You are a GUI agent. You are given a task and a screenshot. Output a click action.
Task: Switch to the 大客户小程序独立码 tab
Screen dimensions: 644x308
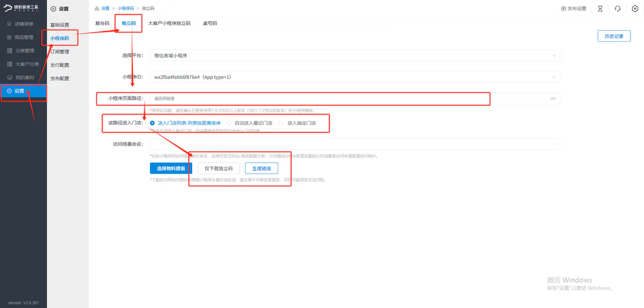170,23
